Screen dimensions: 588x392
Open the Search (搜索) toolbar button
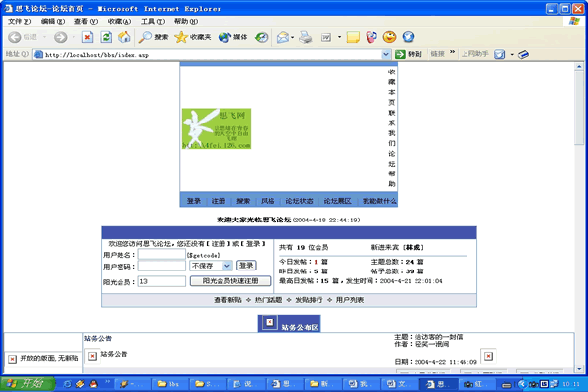click(153, 37)
